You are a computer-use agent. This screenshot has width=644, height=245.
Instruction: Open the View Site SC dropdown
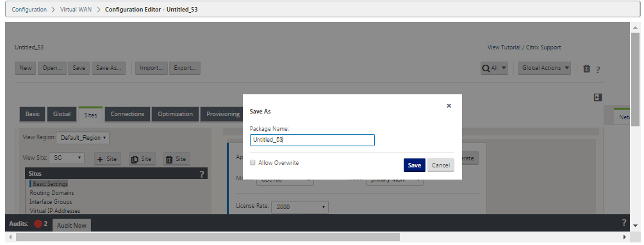(67, 158)
